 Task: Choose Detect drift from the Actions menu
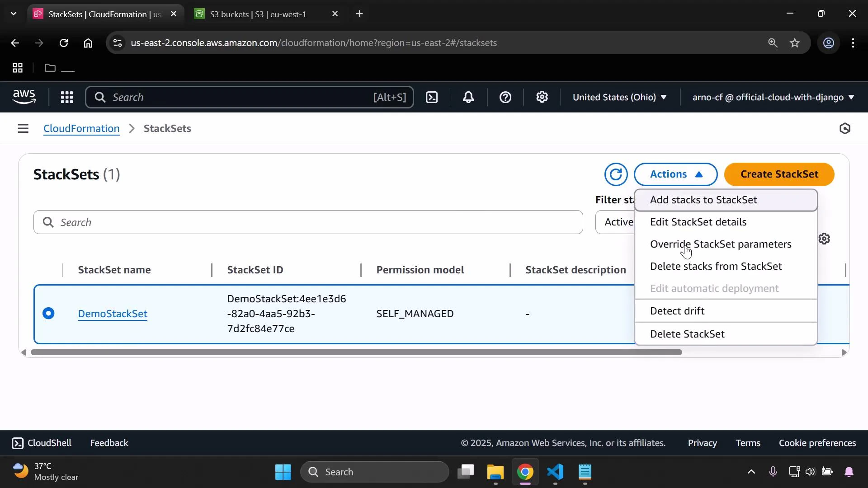(677, 310)
